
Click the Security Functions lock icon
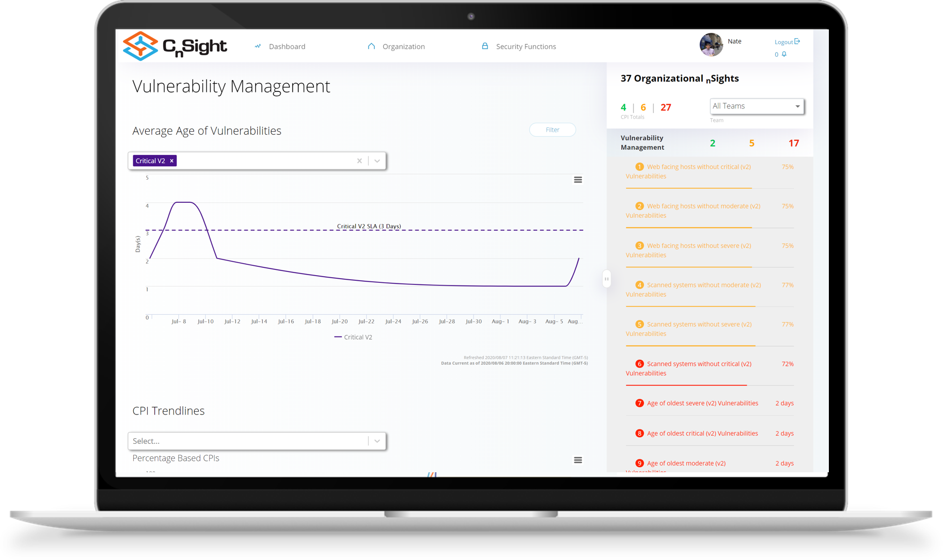click(485, 46)
